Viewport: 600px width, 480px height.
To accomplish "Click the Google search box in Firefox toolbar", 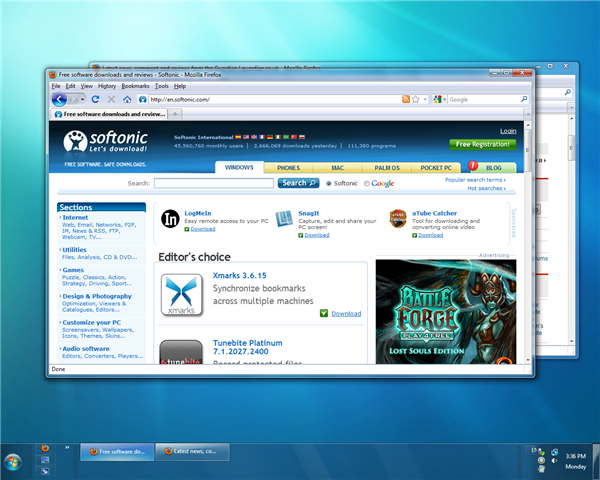I will click(484, 100).
